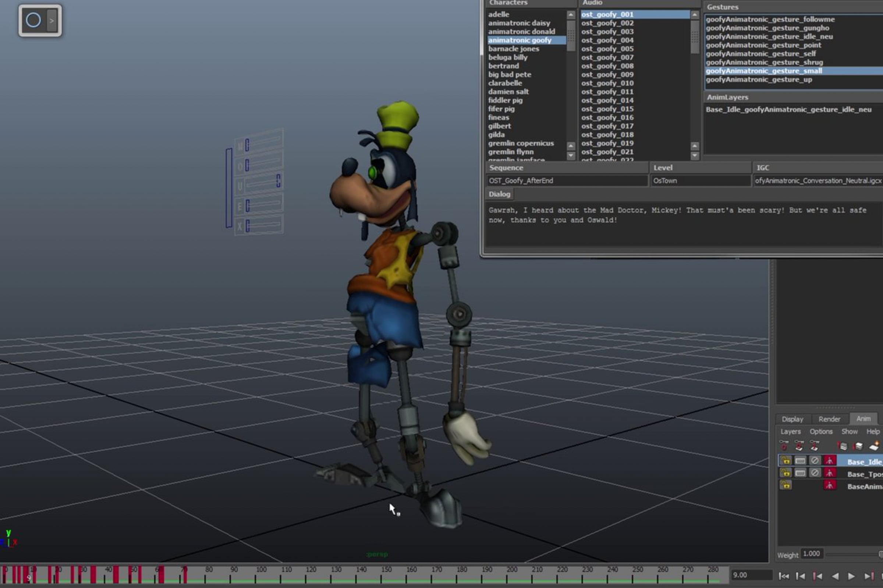The image size is (883, 588).
Task: Step forward to the next key
Action: tap(869, 576)
